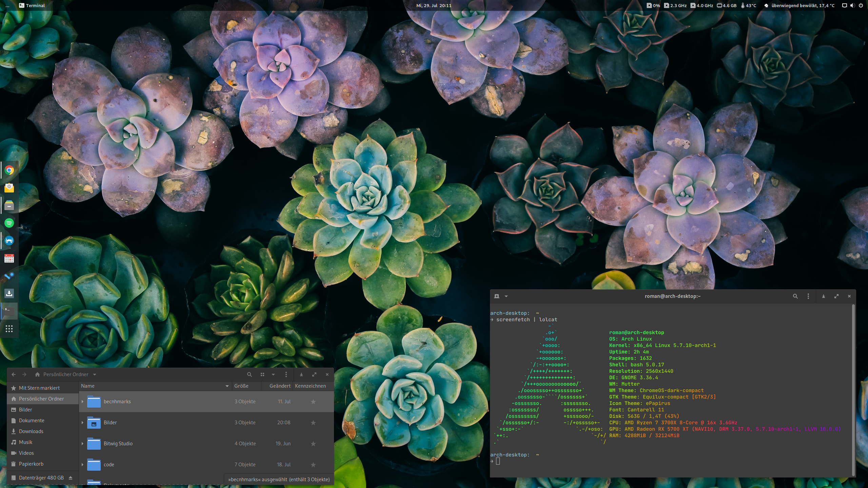Select the Persönlicher Ordner menu item
The height and width of the screenshot is (488, 868).
pos(42,398)
